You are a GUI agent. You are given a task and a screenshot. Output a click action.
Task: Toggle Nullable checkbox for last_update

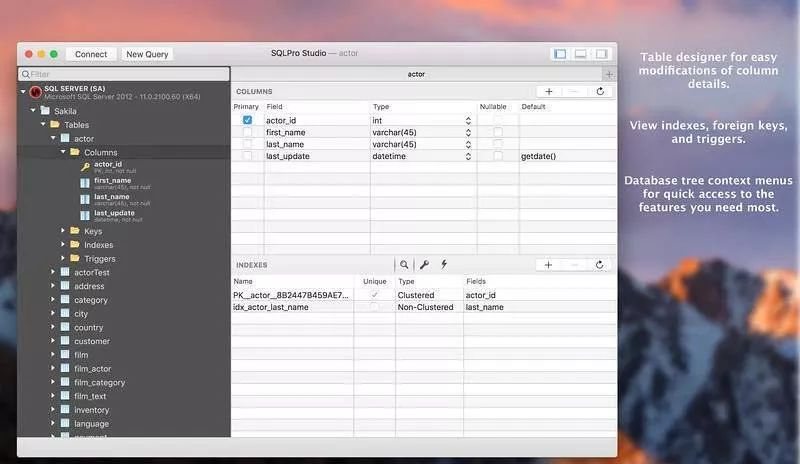498,156
